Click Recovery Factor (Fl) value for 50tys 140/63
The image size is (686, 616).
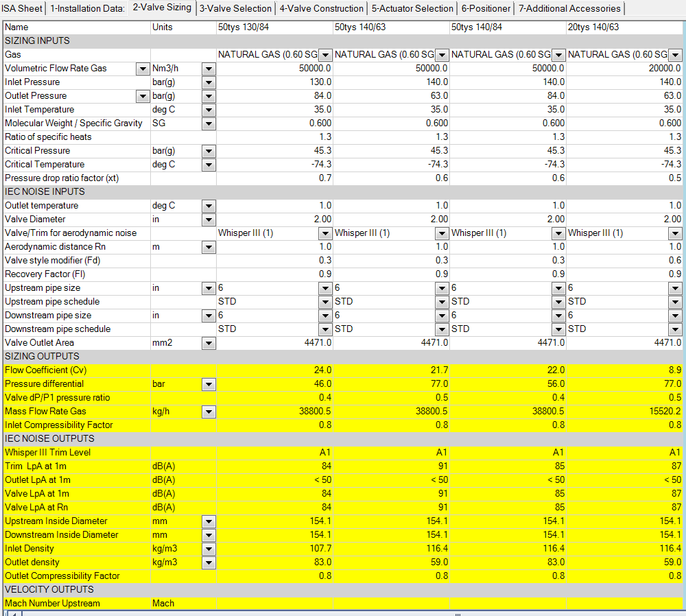pos(391,274)
